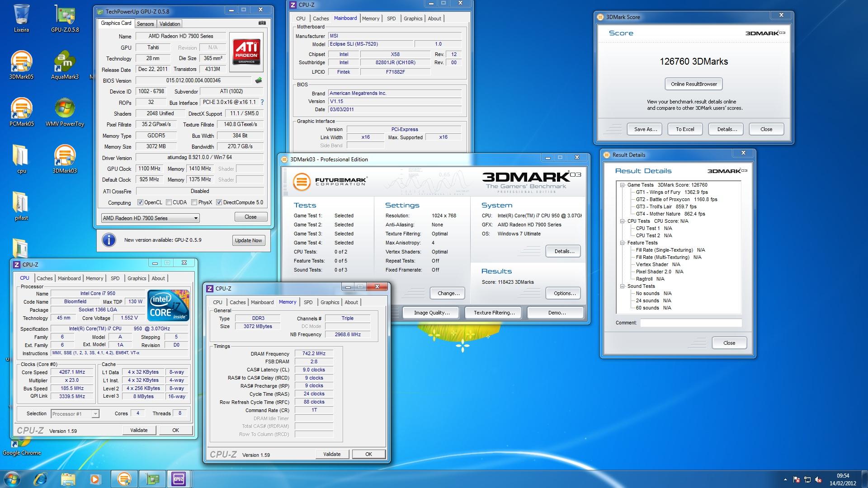Toggle CUDA checkbox in GPU-Z
The image size is (868, 488).
click(x=169, y=202)
